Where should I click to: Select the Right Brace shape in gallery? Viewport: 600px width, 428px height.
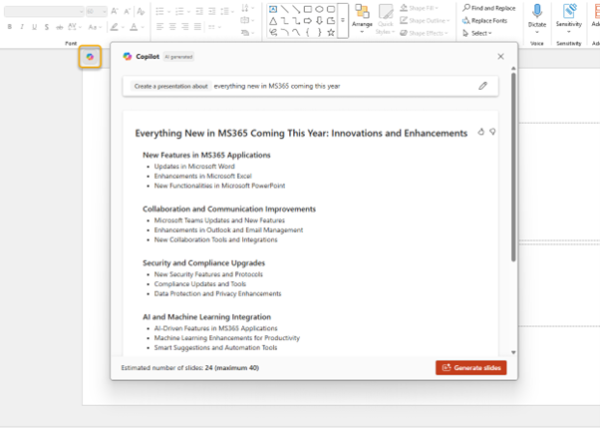[x=319, y=33]
